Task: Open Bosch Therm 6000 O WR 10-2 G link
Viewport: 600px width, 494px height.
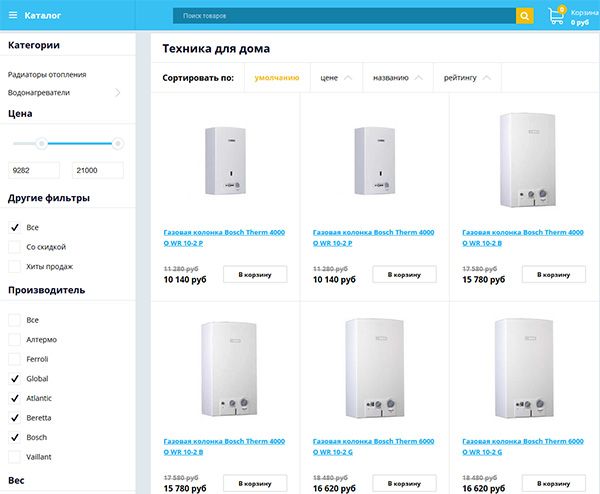Action: click(x=372, y=446)
